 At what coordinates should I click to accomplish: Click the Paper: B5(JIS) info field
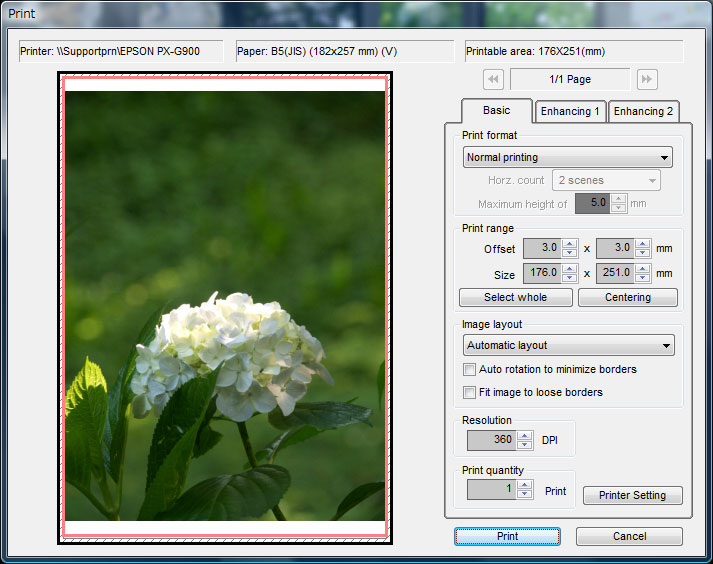(345, 51)
